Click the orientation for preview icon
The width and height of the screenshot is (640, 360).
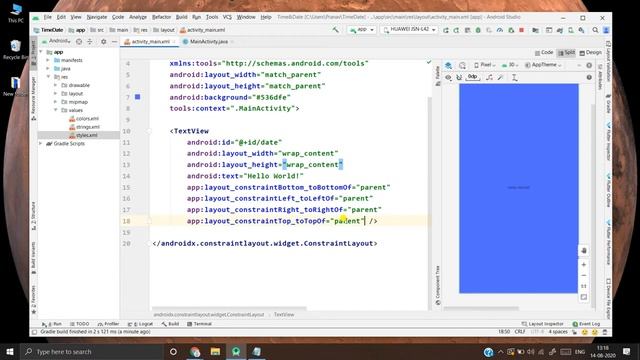coord(462,65)
